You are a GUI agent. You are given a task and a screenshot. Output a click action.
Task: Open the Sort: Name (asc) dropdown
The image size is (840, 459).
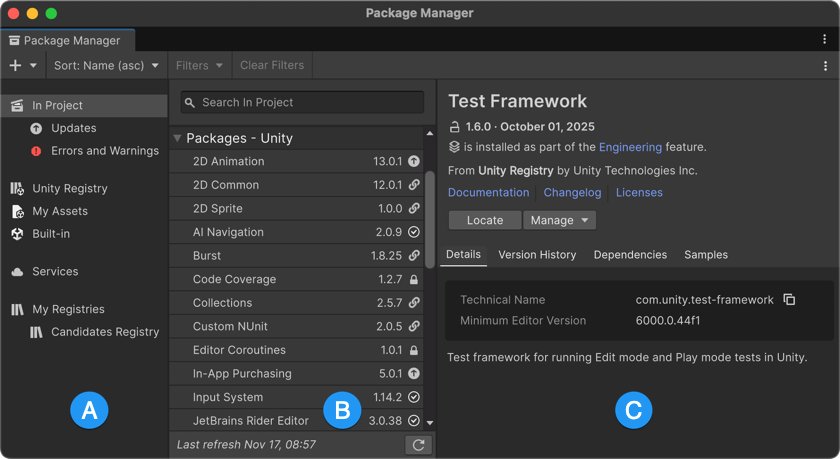[105, 66]
